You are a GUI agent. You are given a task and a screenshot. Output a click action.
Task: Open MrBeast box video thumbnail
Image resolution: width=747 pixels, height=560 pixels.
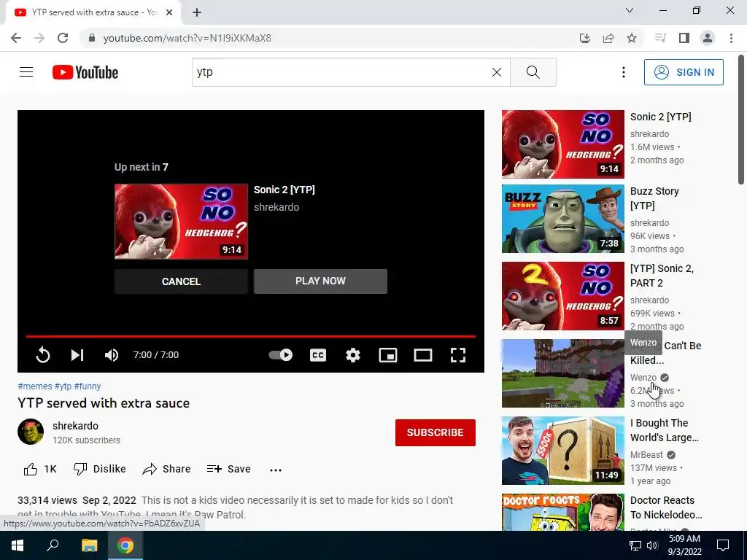[562, 451]
